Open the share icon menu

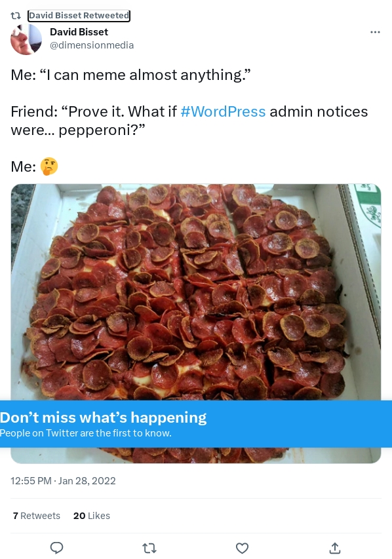(334, 548)
